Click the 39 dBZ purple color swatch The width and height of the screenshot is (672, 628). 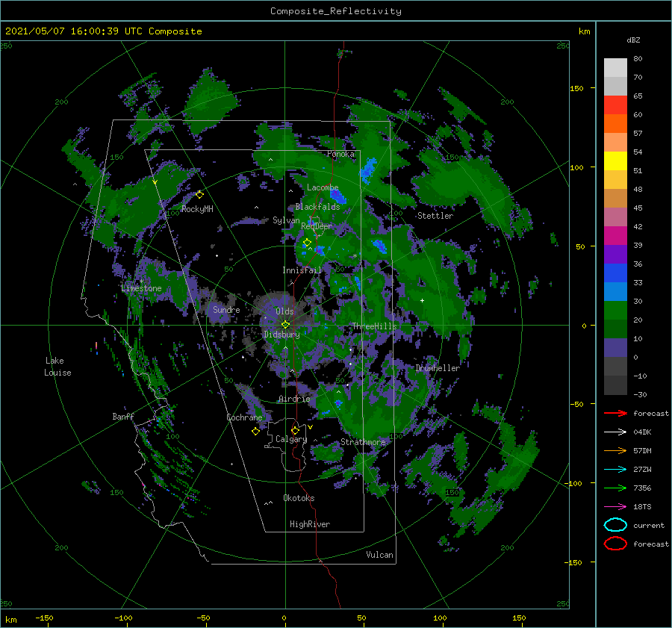(x=615, y=255)
